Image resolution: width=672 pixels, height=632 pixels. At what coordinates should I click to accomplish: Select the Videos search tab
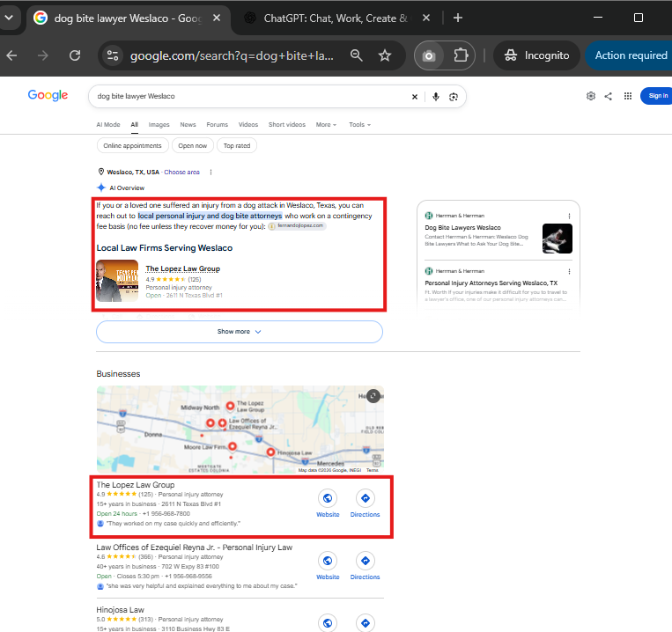(x=248, y=125)
